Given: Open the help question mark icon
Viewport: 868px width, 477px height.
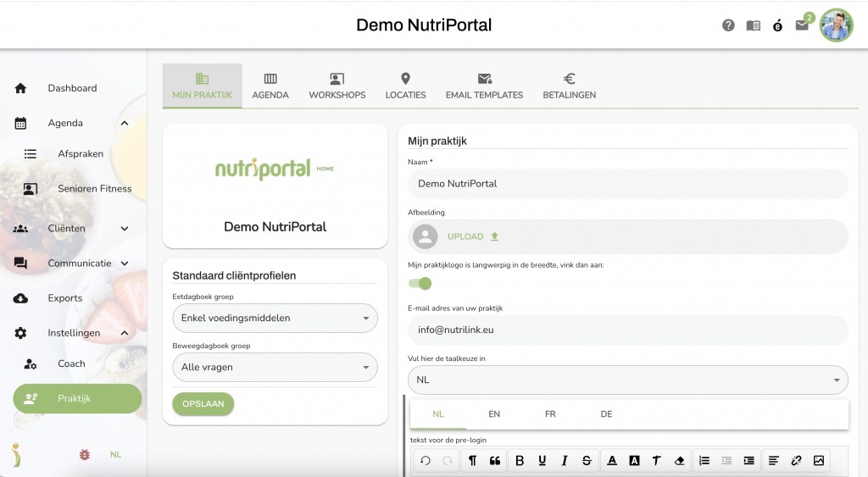Looking at the screenshot, I should [x=728, y=25].
